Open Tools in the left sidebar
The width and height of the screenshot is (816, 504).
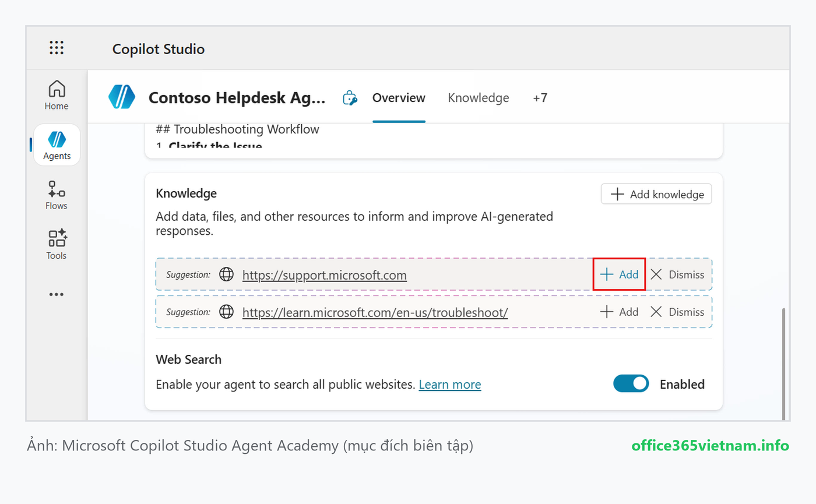pos(57,245)
